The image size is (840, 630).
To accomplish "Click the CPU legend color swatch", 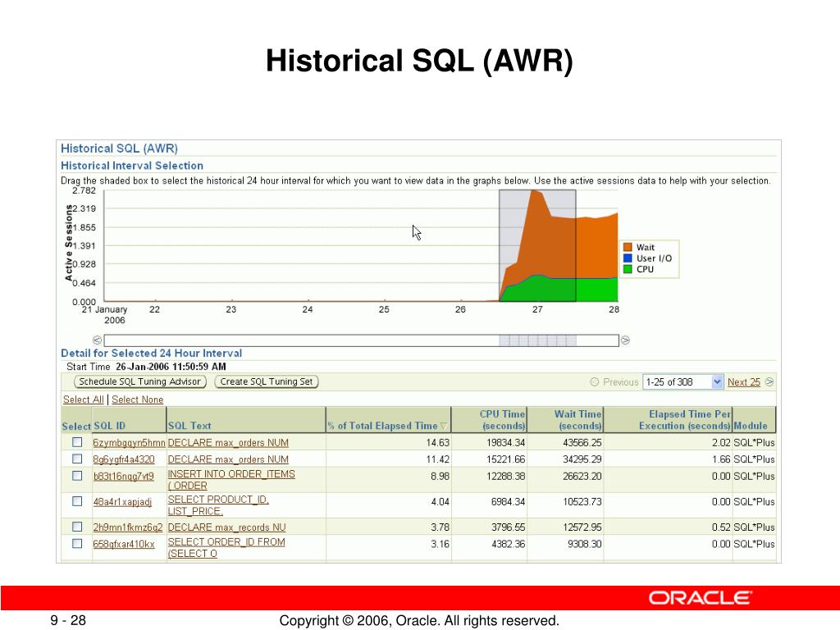I will (x=628, y=269).
